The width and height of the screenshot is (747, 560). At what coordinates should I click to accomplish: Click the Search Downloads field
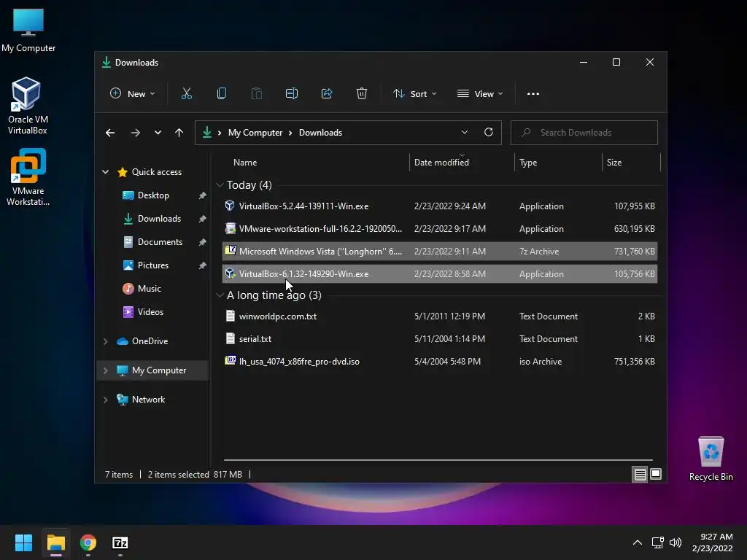(x=584, y=133)
